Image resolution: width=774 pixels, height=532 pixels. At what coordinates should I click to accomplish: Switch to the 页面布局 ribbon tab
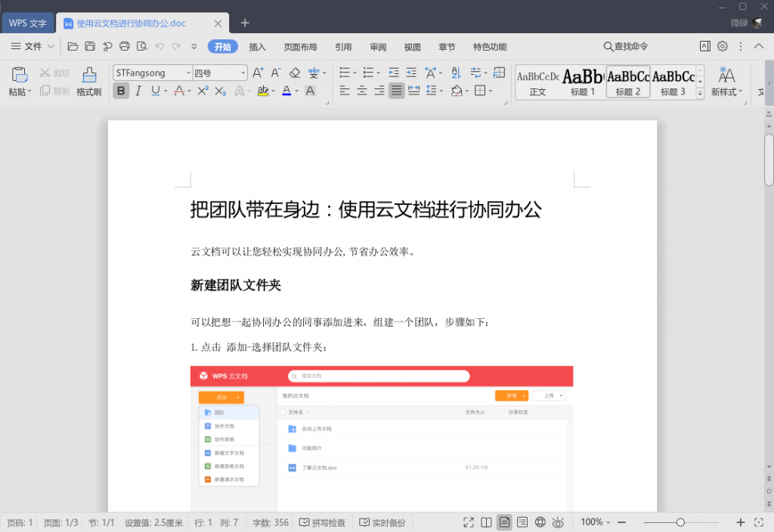[x=300, y=47]
